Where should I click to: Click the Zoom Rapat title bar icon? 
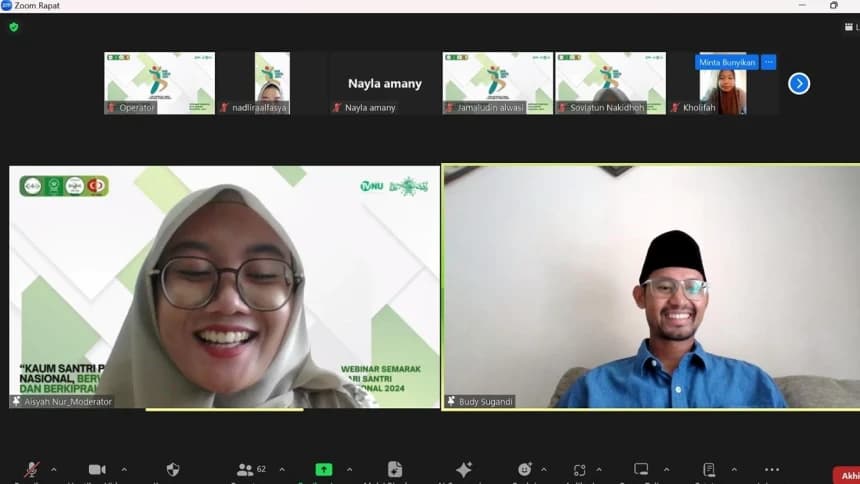[7, 5]
